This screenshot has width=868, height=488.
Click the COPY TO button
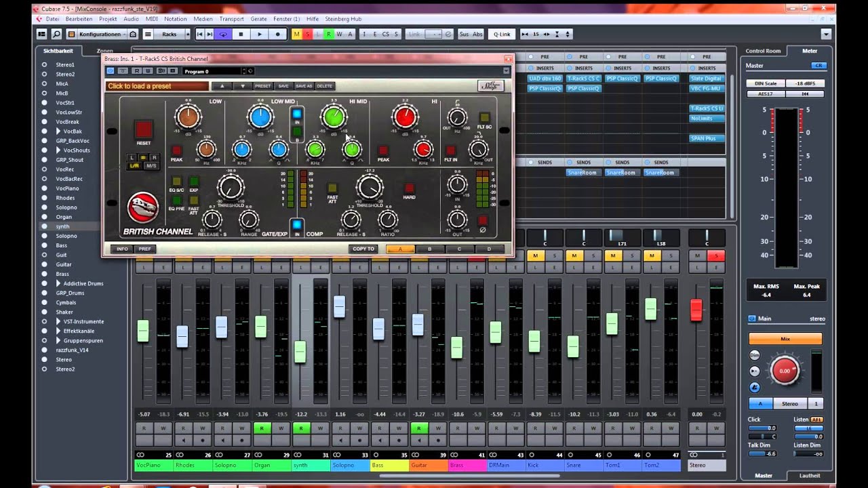(363, 249)
